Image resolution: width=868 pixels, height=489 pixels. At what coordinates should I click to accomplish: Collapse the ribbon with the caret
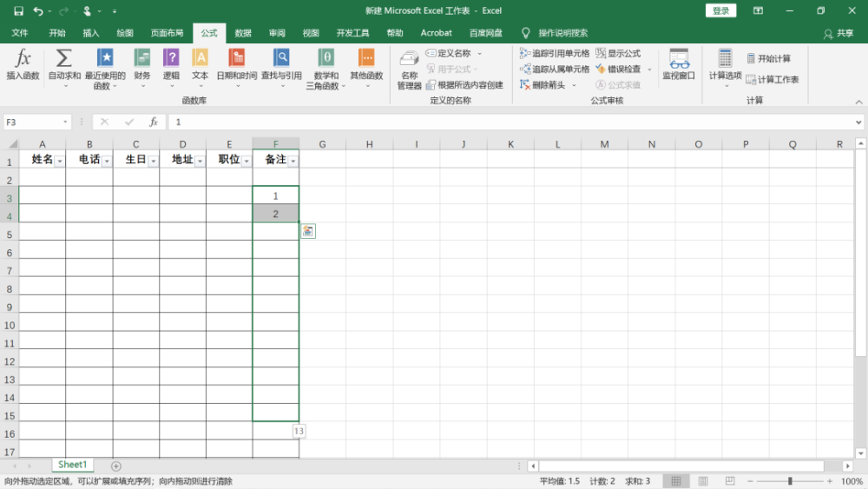(x=858, y=102)
